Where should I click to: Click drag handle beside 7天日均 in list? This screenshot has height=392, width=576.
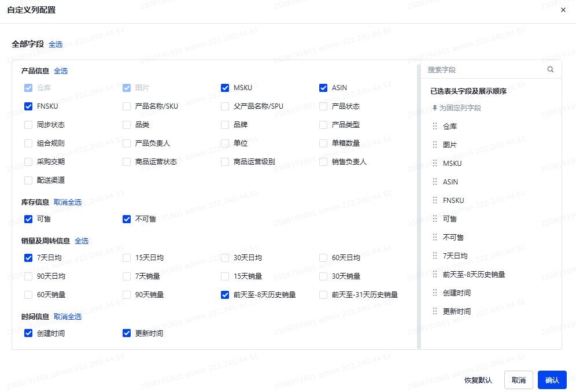point(435,256)
